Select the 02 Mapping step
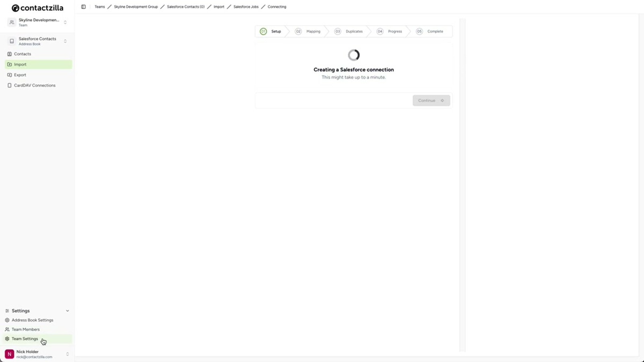 (x=308, y=31)
